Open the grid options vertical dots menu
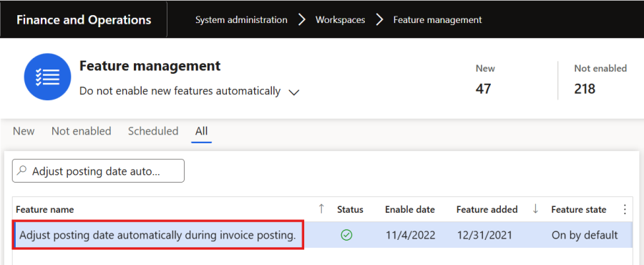 coord(625,210)
